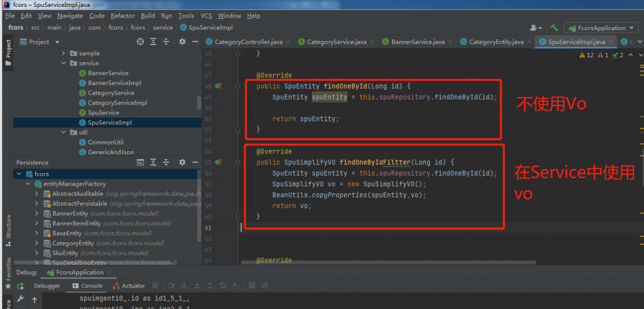Image resolution: width=644 pixels, height=309 pixels.
Task: Open the user account icon dropdown
Action: click(536, 28)
